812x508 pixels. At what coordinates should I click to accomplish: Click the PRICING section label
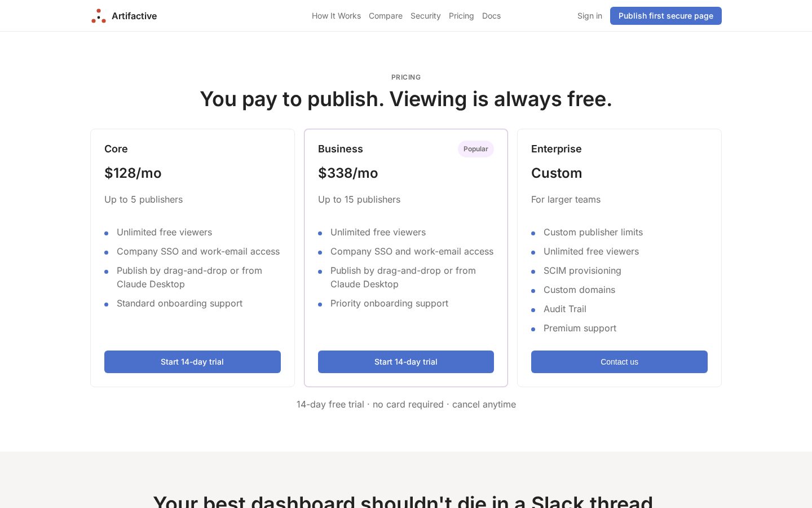click(406, 77)
